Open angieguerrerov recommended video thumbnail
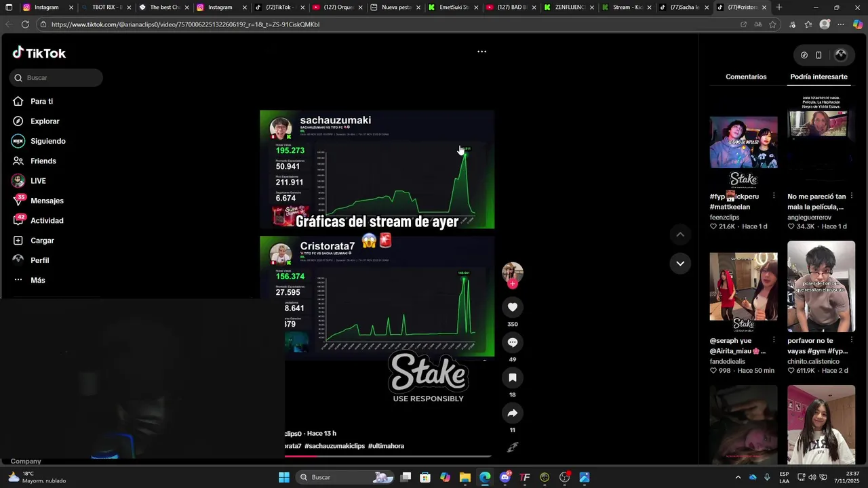The image size is (868, 488). tap(821, 142)
